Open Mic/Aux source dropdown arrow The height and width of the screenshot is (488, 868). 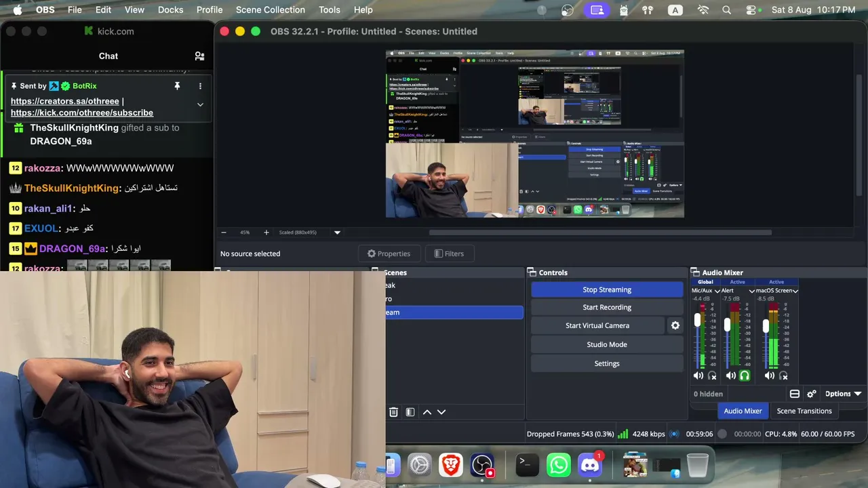[717, 291]
